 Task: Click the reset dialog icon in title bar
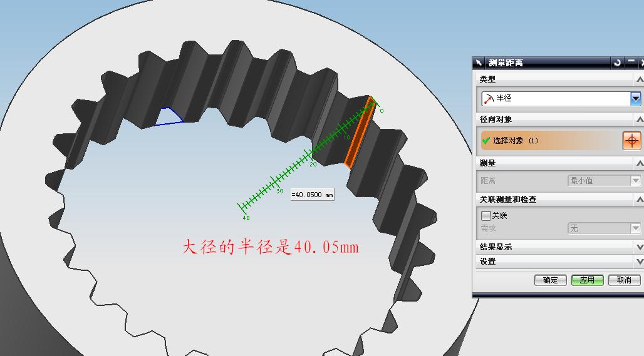617,63
